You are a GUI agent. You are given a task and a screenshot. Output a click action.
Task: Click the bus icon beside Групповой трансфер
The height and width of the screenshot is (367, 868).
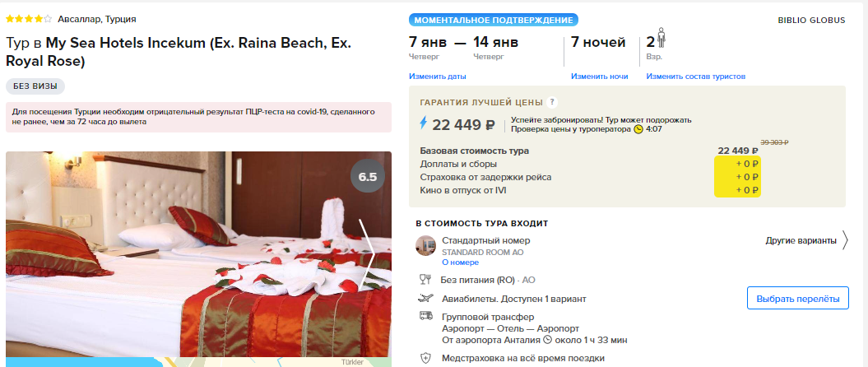(x=425, y=317)
